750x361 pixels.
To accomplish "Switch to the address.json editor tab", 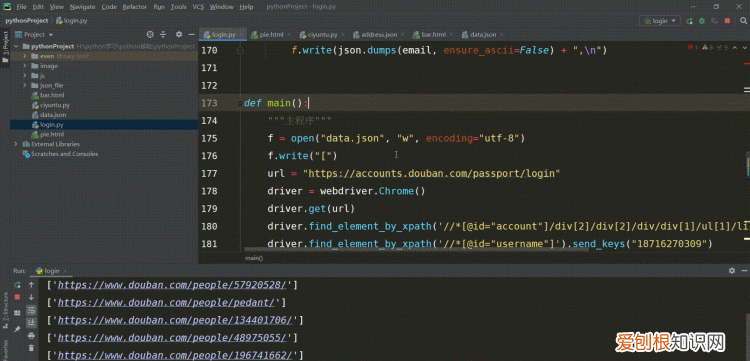I will [379, 35].
